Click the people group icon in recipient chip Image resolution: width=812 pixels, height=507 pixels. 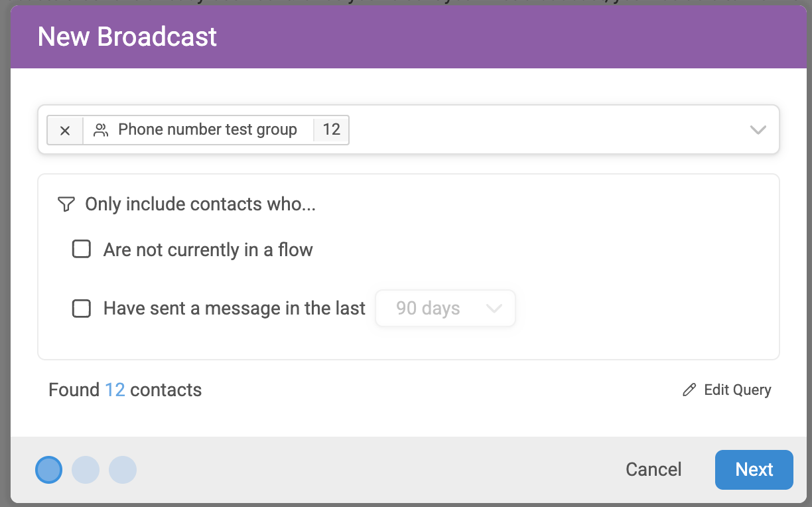(x=101, y=130)
